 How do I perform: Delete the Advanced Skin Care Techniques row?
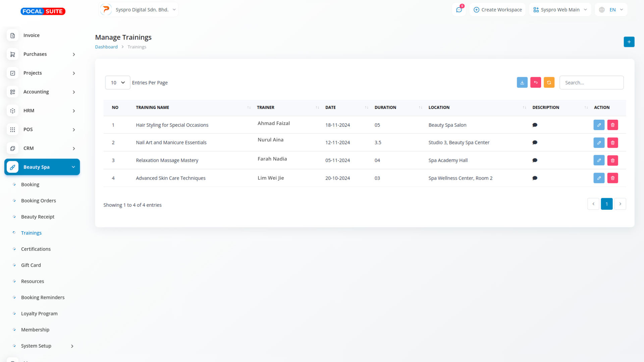(612, 178)
